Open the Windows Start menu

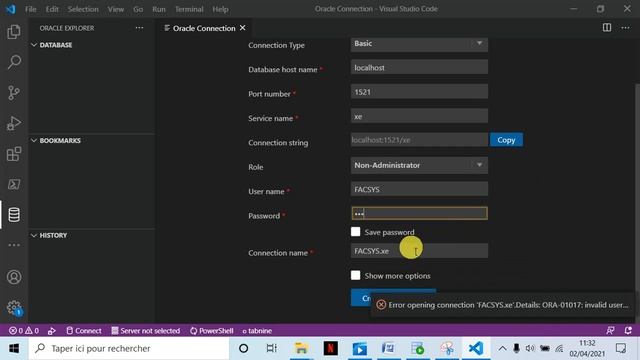pyautogui.click(x=14, y=349)
